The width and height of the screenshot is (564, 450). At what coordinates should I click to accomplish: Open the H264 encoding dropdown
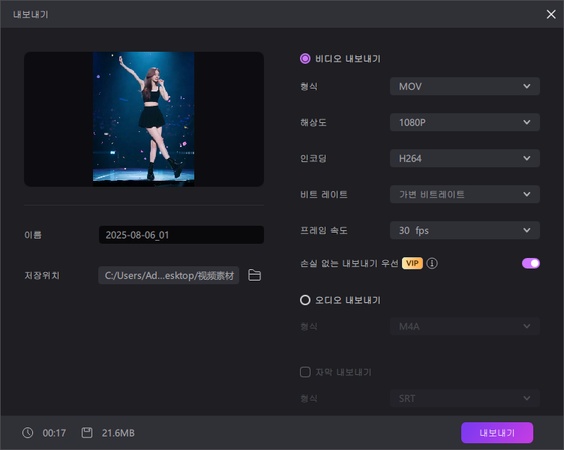tap(465, 158)
